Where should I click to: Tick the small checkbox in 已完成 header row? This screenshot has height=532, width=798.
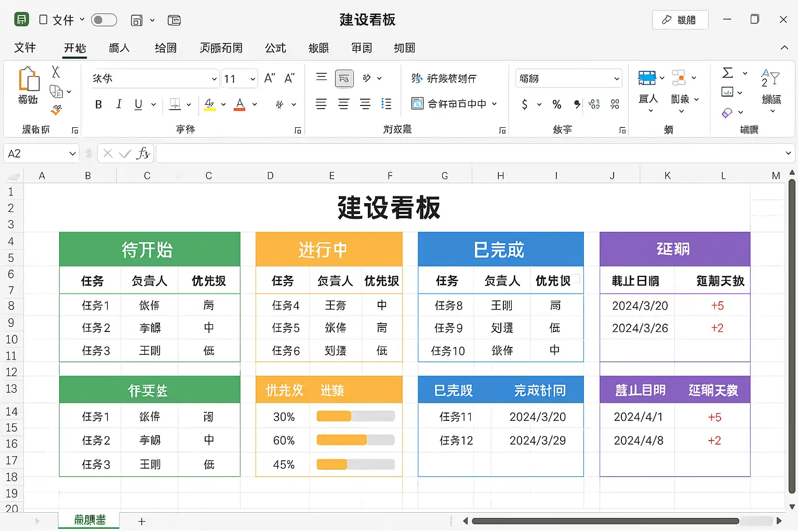point(576,278)
